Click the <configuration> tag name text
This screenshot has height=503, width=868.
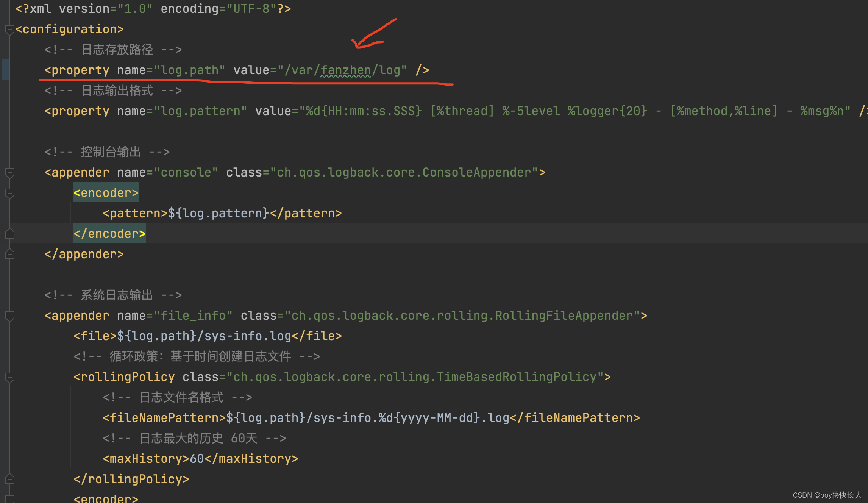(x=70, y=29)
